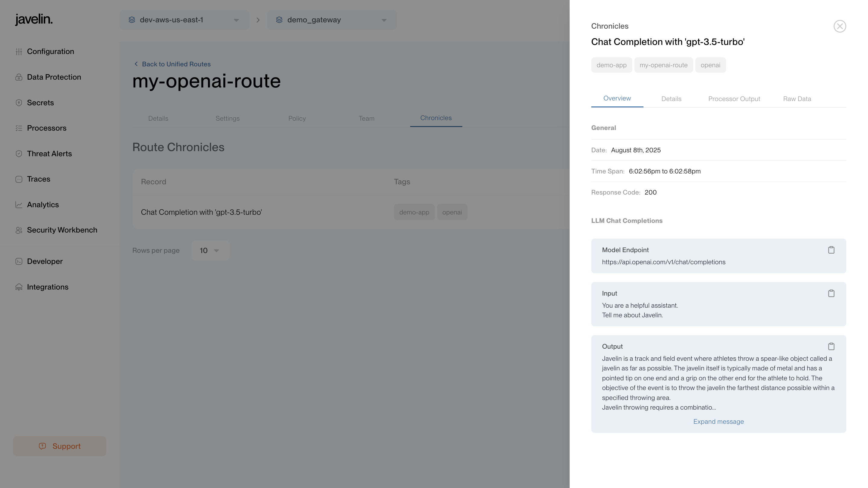Image resolution: width=868 pixels, height=488 pixels.
Task: Copy the Model Endpoint value
Action: point(831,250)
